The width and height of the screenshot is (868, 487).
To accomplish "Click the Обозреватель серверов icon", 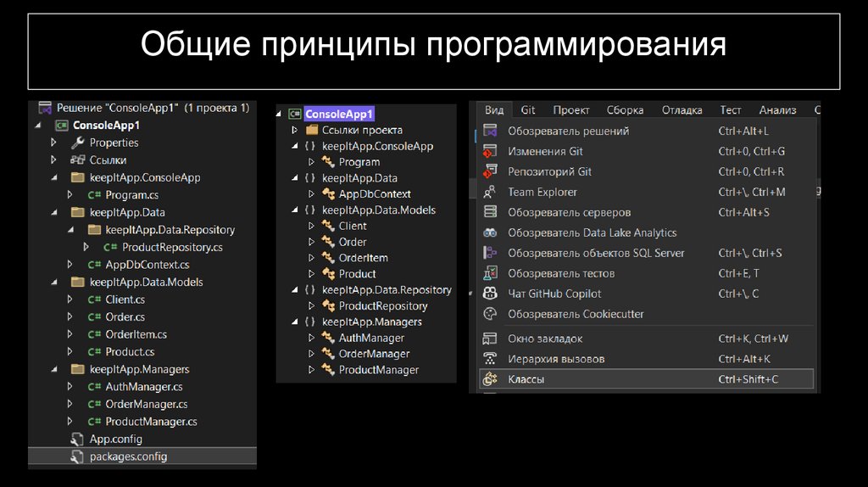I will tap(490, 212).
